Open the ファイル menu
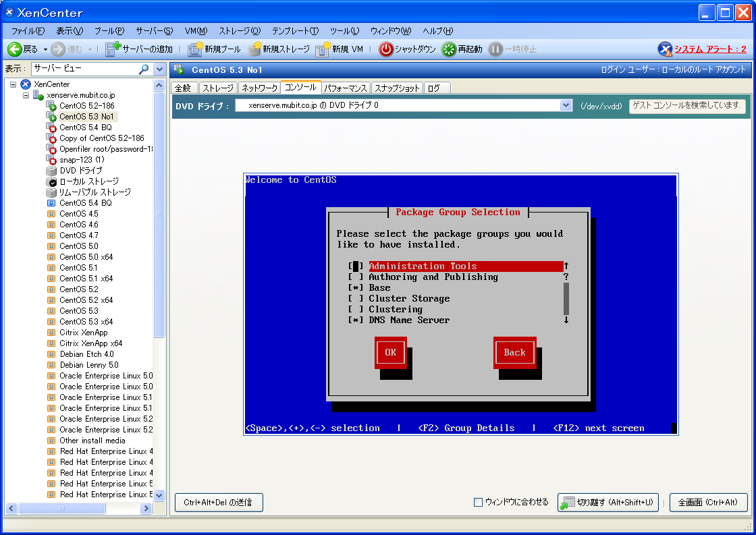The height and width of the screenshot is (535, 756). [28, 31]
